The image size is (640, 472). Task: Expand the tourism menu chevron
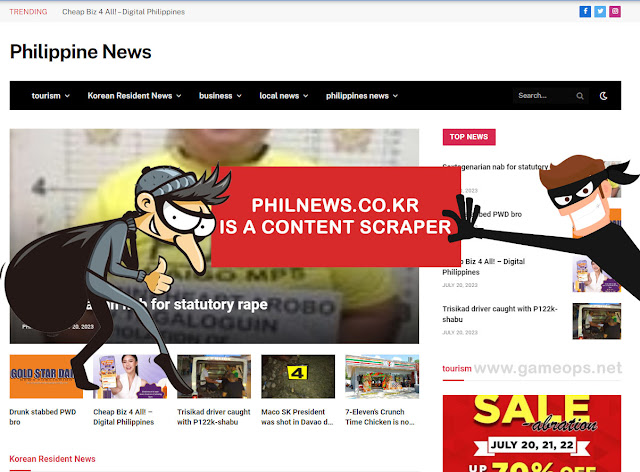point(67,96)
